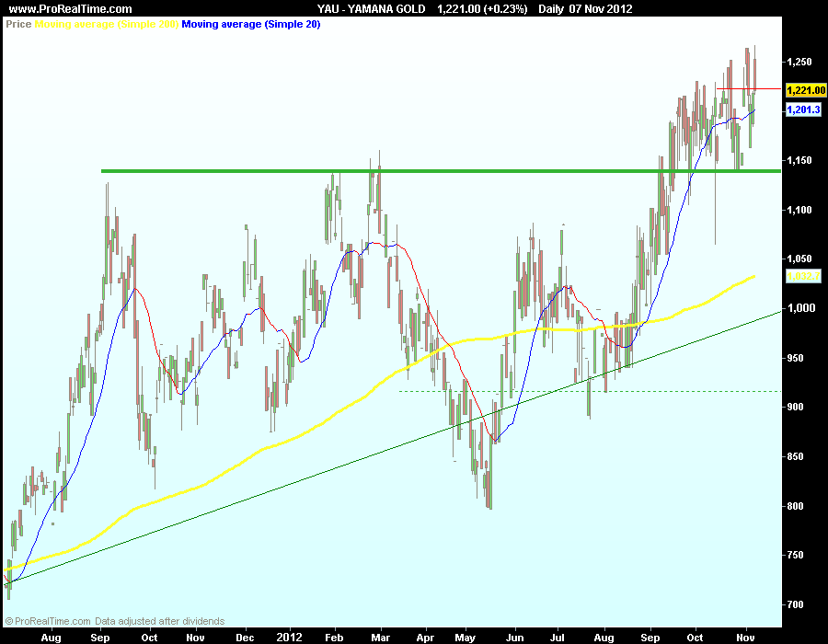
Task: Select the 900 price axis label
Action: click(795, 407)
